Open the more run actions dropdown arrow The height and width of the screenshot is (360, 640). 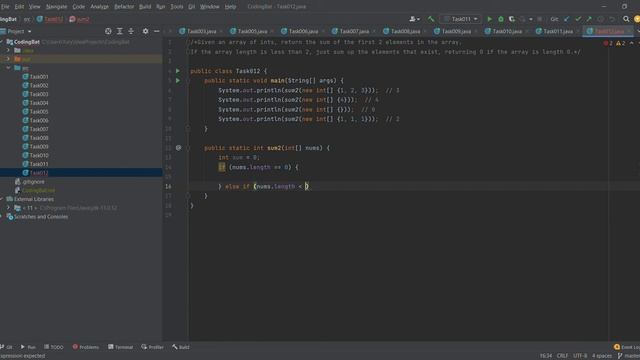(531, 19)
